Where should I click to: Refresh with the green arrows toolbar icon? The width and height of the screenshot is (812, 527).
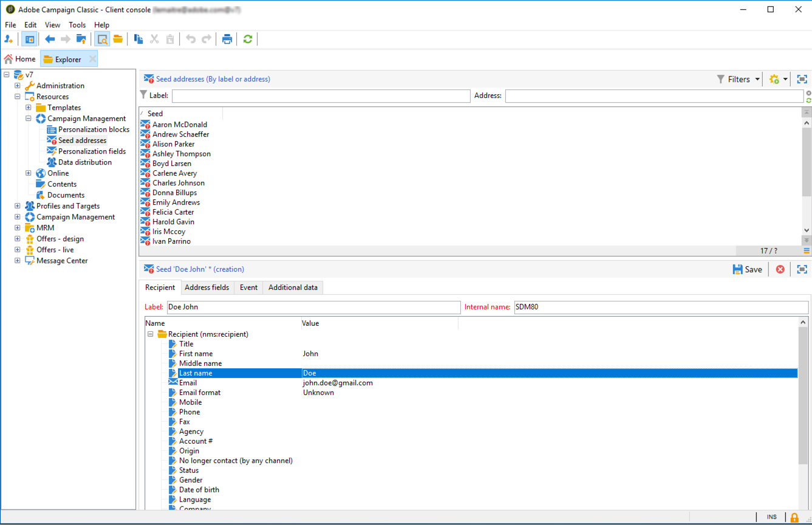point(248,40)
